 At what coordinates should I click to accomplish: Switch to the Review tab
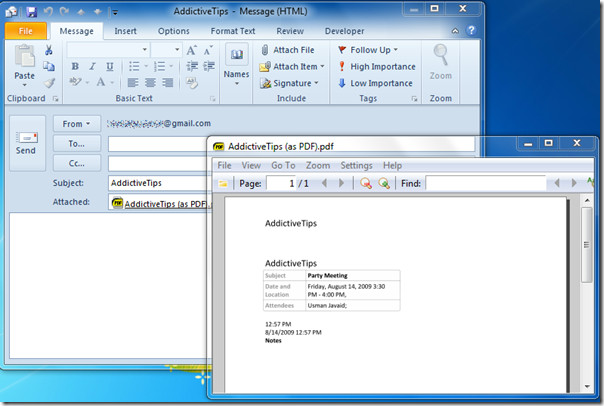pyautogui.click(x=290, y=31)
